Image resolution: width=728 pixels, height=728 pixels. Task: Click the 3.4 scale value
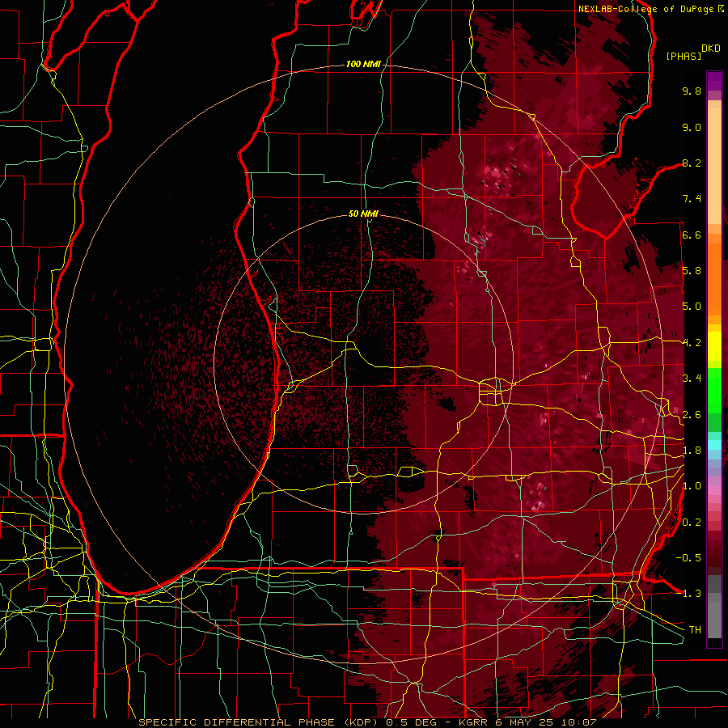click(692, 379)
